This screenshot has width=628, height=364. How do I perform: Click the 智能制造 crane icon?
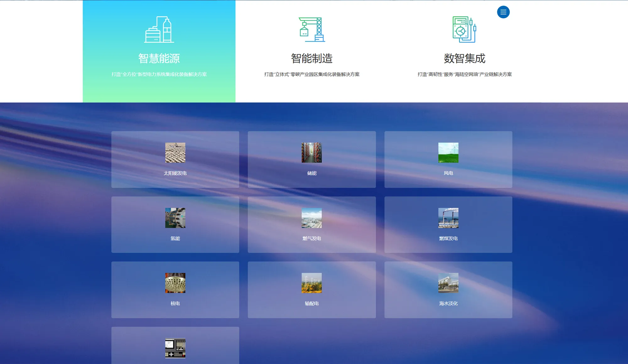(311, 29)
